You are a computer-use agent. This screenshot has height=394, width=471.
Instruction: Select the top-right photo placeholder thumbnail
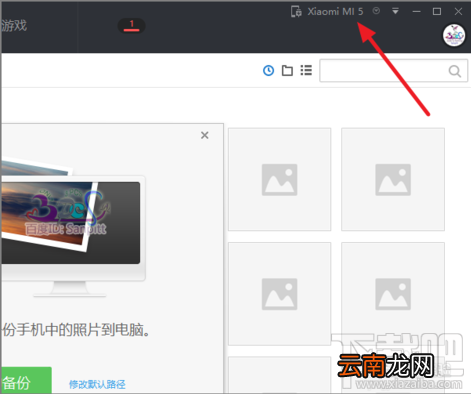(393, 179)
